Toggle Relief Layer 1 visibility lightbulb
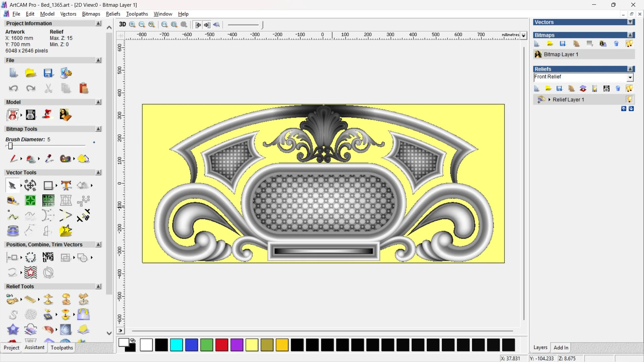Viewport: 644px width, 362px height. pyautogui.click(x=629, y=100)
